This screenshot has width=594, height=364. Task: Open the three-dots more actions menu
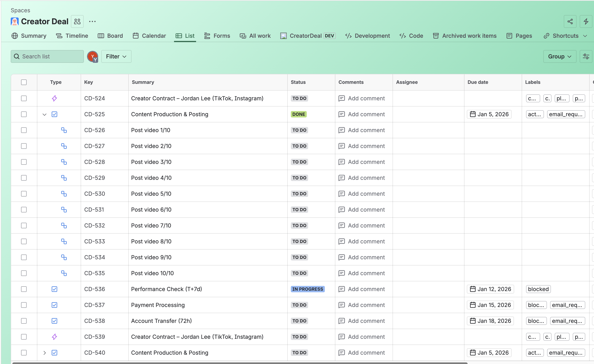[x=92, y=21]
